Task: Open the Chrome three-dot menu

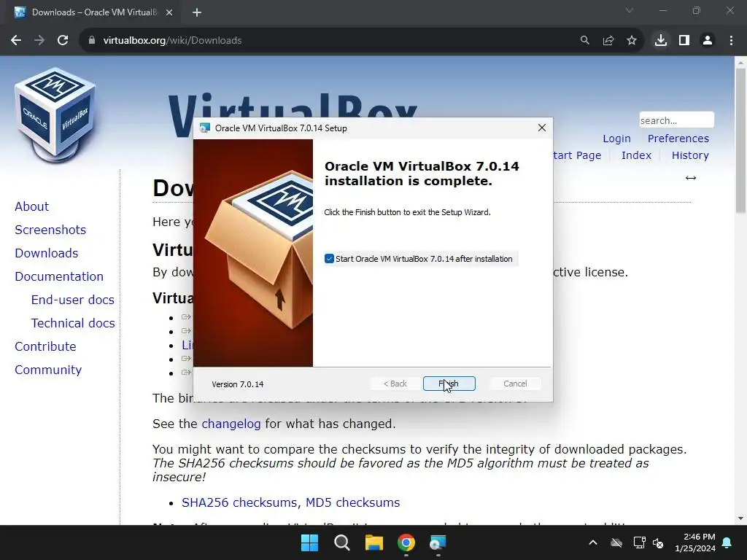Action: [731, 41]
